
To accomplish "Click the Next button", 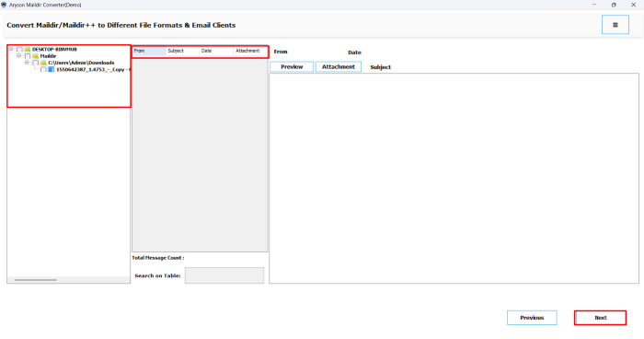I will click(601, 318).
